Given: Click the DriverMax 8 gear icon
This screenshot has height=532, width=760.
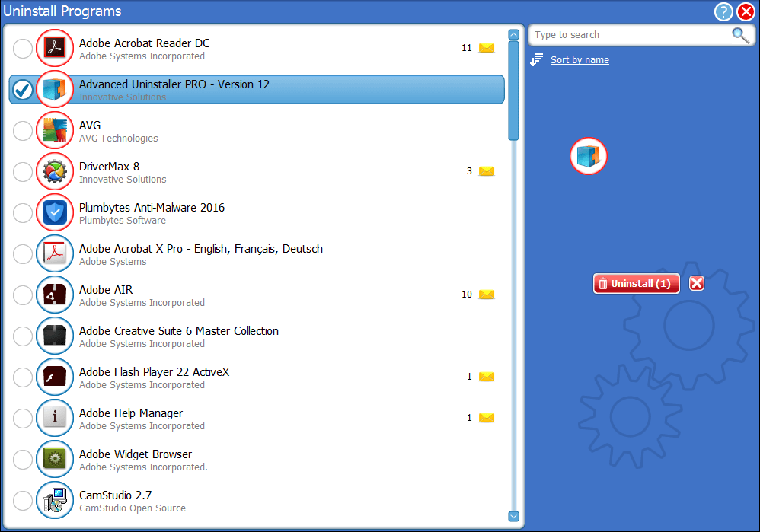Looking at the screenshot, I should (x=55, y=171).
